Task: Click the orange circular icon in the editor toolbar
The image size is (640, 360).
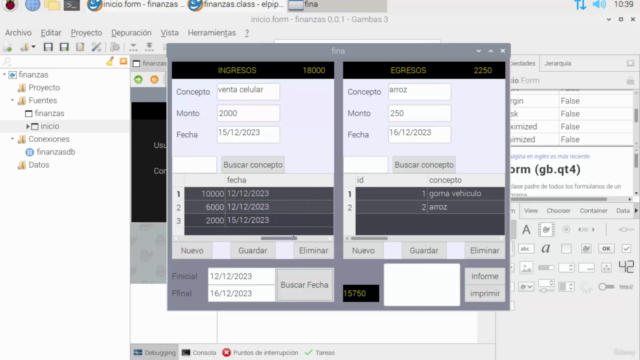Action: click(154, 79)
